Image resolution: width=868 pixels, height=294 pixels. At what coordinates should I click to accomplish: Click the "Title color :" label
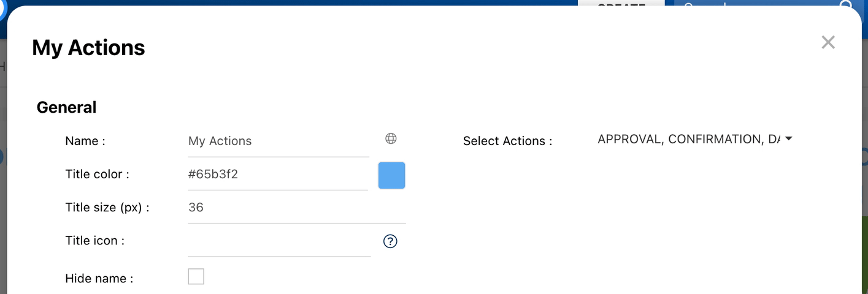97,174
